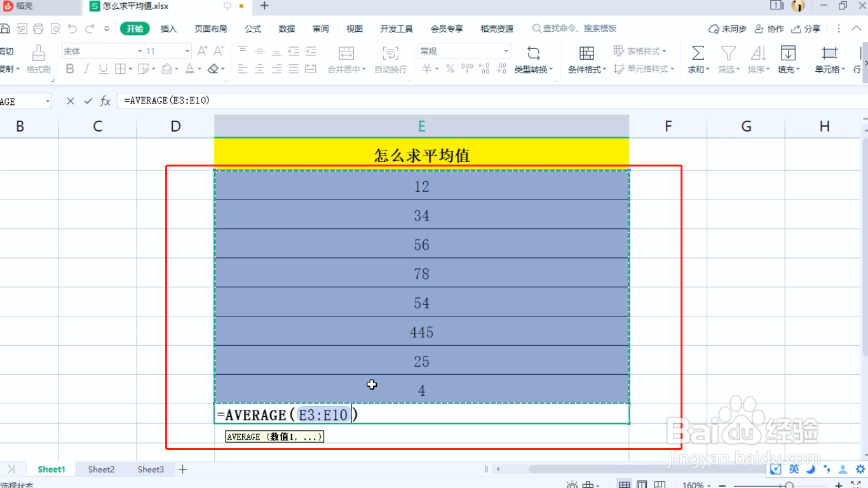The image size is (868, 488).
Task: Apply bottom vertical alignment
Action: [x=276, y=51]
